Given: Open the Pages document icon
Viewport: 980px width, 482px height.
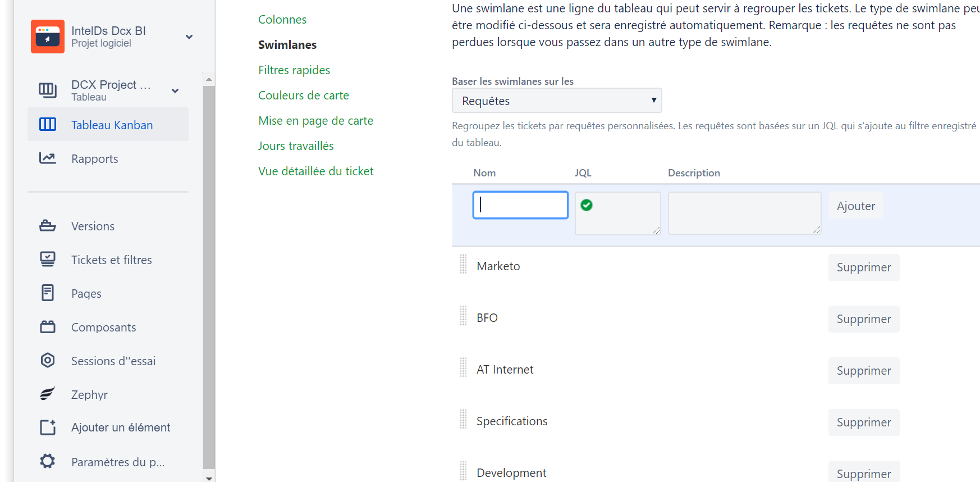Looking at the screenshot, I should point(48,293).
